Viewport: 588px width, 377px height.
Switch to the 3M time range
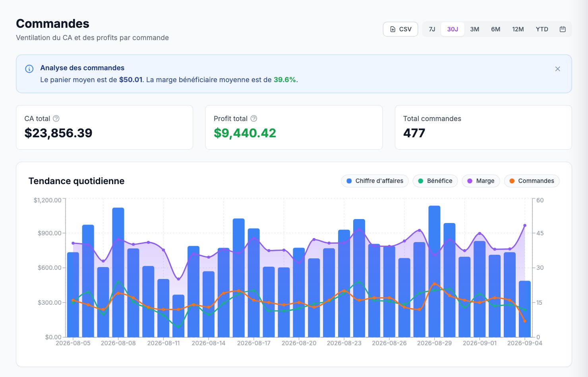pos(474,29)
